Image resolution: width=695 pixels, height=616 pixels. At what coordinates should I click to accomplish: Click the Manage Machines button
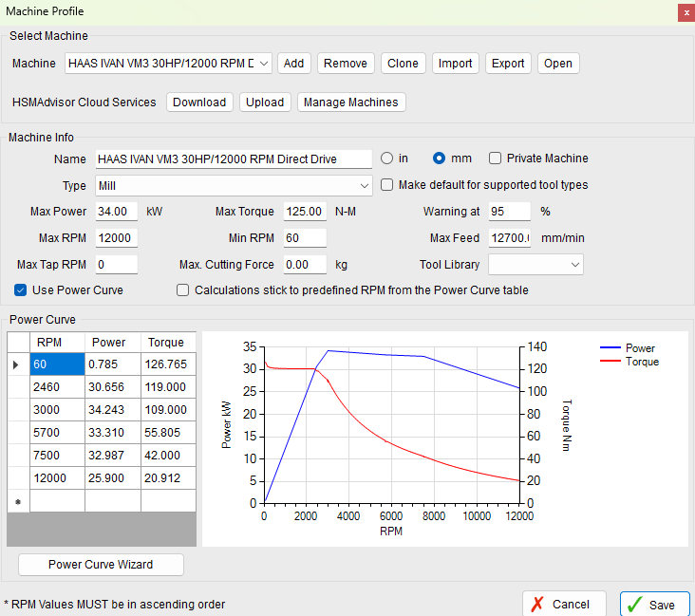(351, 103)
